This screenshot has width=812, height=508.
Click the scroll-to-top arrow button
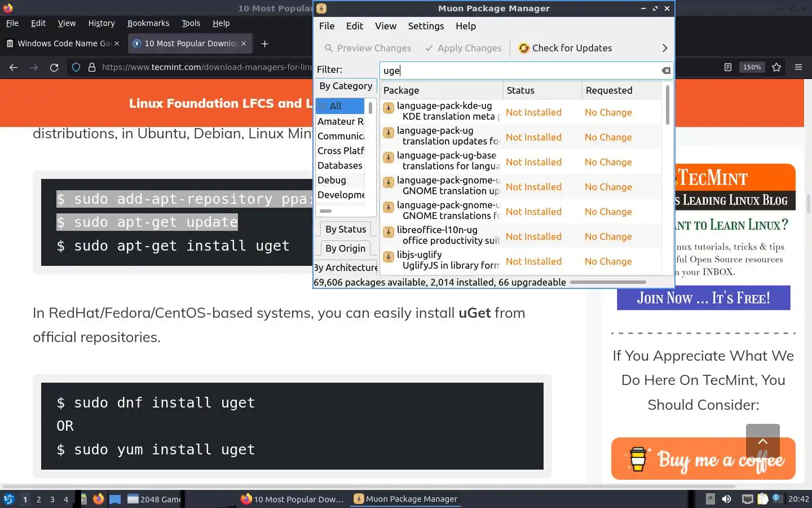[x=762, y=441]
